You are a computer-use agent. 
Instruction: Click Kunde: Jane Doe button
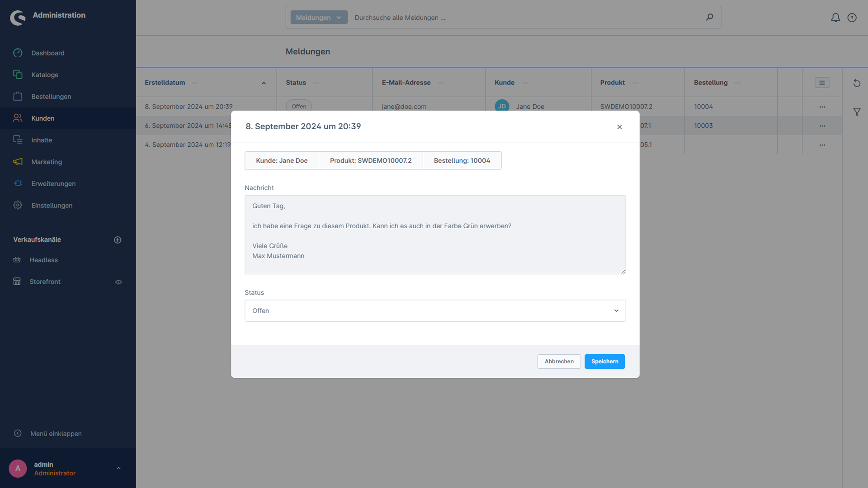coord(282,160)
